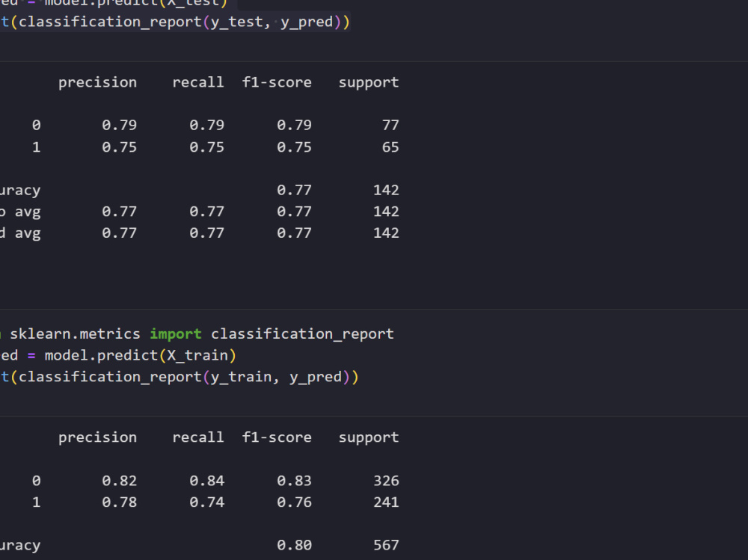Click the 'import' keyword in the sklearn.metrics line
The height and width of the screenshot is (560, 748).
point(176,334)
